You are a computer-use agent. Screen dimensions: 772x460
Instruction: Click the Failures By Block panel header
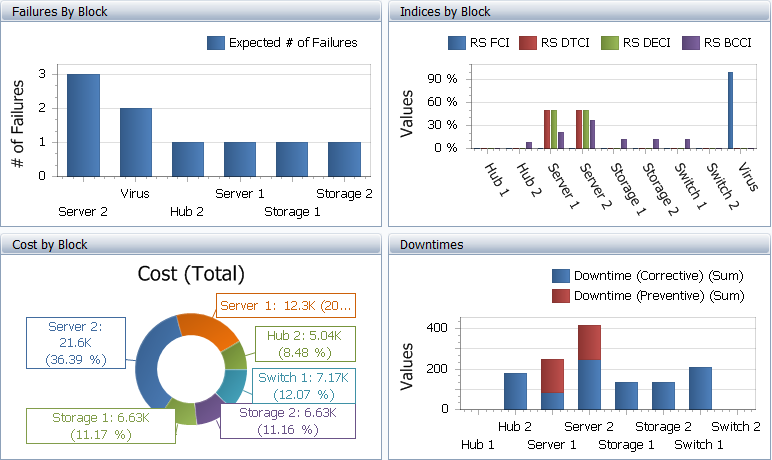click(x=60, y=12)
